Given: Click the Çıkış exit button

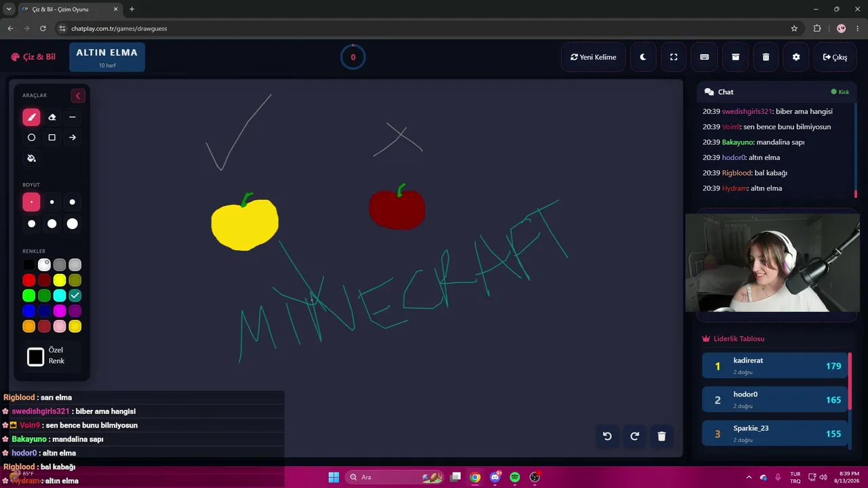Looking at the screenshot, I should pos(835,57).
